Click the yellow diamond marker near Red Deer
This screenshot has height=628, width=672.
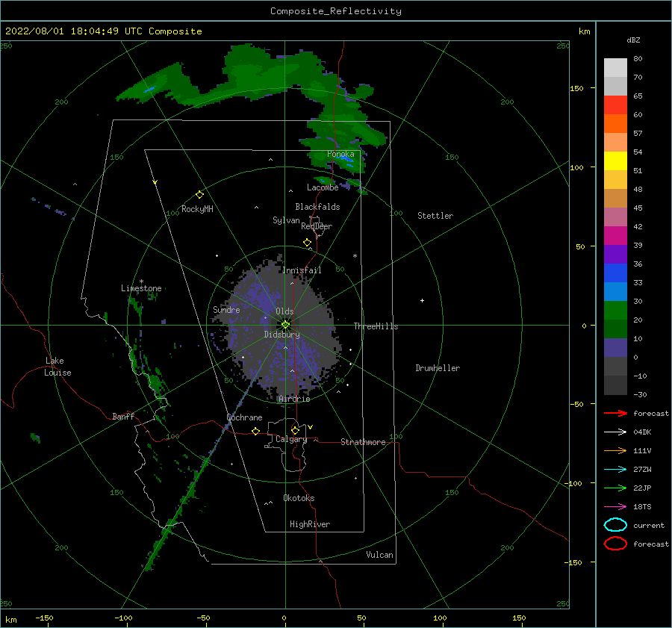click(307, 243)
